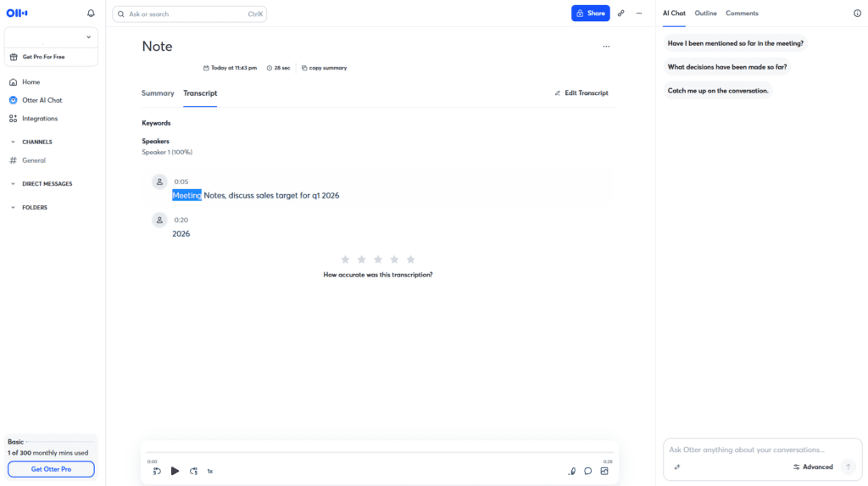Switch to the Summary tab

(x=158, y=93)
